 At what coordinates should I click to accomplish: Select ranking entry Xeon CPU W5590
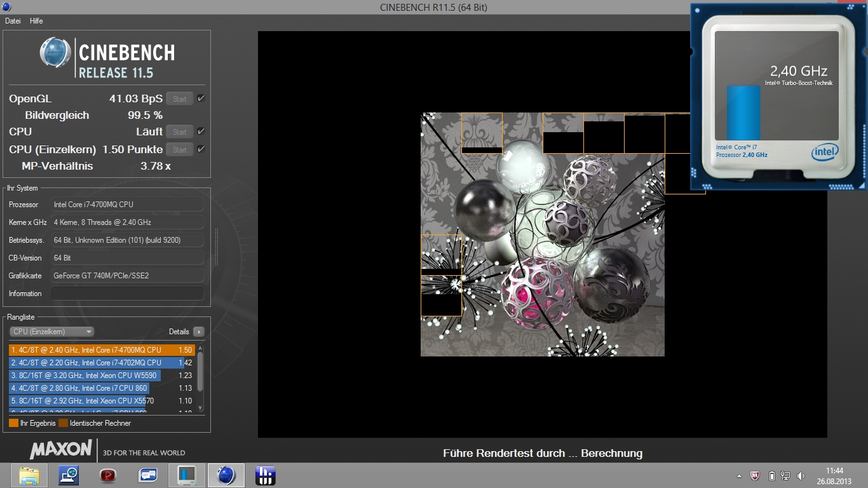[102, 376]
